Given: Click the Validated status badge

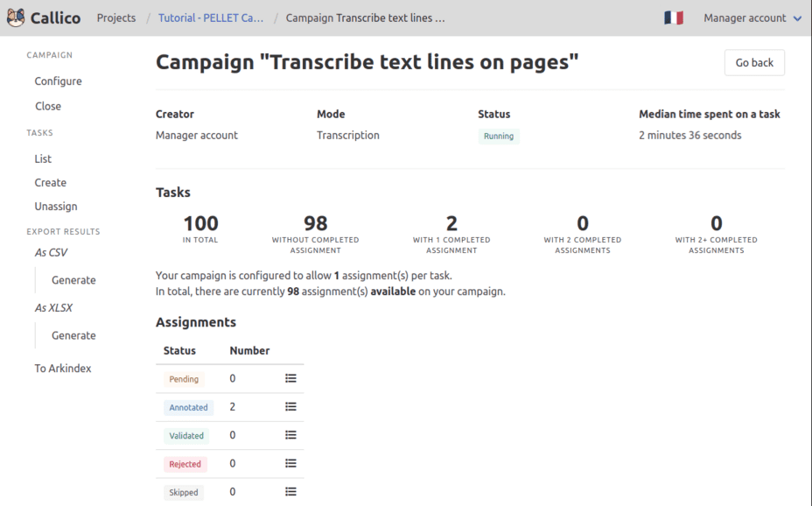Looking at the screenshot, I should (x=186, y=436).
